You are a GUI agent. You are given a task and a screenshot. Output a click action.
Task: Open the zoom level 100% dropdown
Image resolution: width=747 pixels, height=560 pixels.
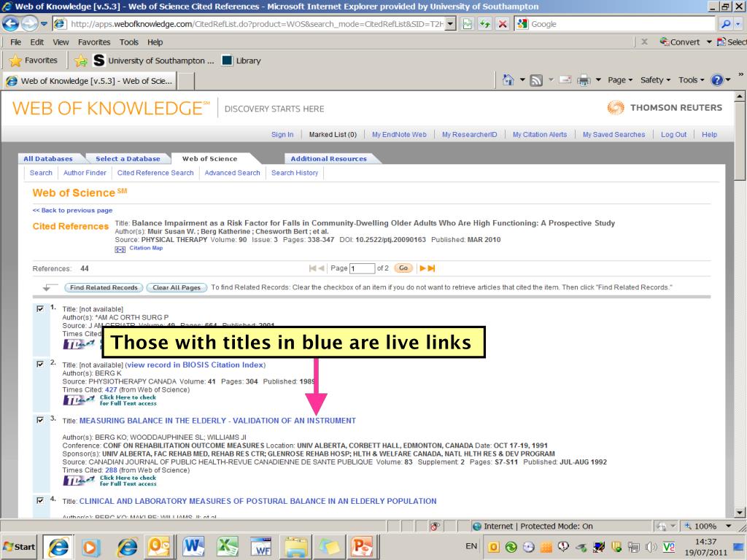pos(729,526)
